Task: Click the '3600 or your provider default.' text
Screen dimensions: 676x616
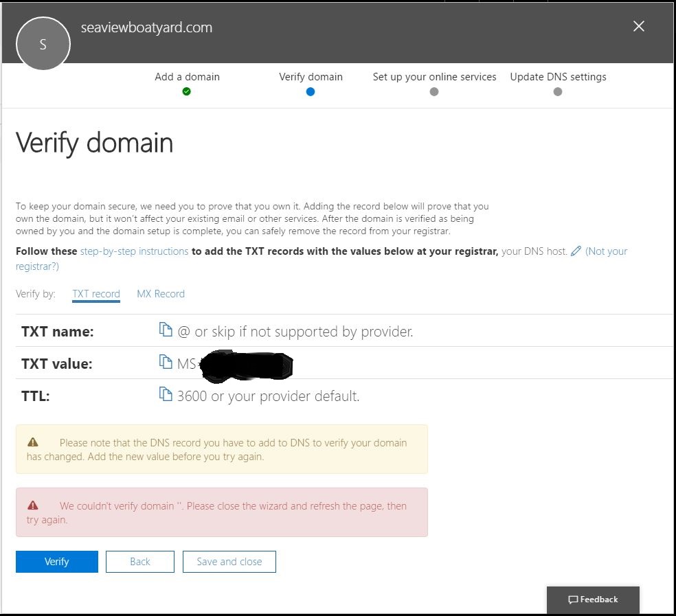Action: [268, 396]
